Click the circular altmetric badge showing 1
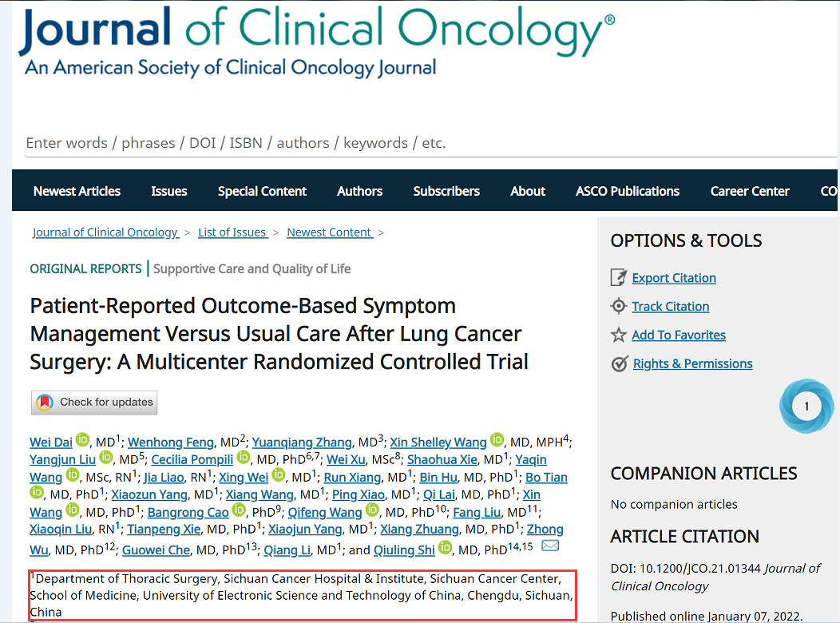The width and height of the screenshot is (840, 623). [806, 407]
